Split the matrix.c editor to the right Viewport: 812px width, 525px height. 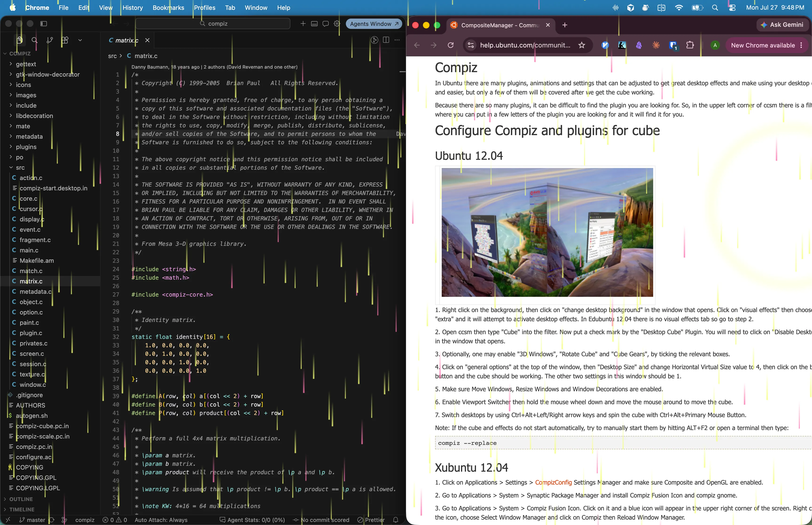[x=386, y=40]
